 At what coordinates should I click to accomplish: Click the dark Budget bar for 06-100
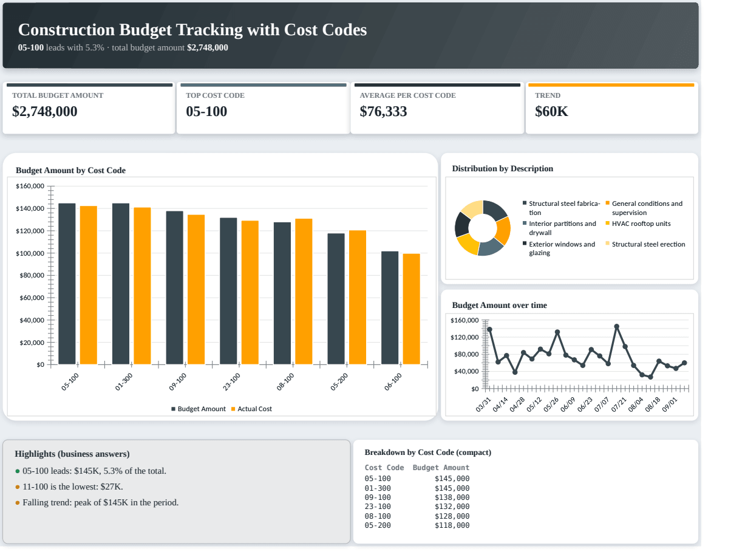click(x=390, y=308)
